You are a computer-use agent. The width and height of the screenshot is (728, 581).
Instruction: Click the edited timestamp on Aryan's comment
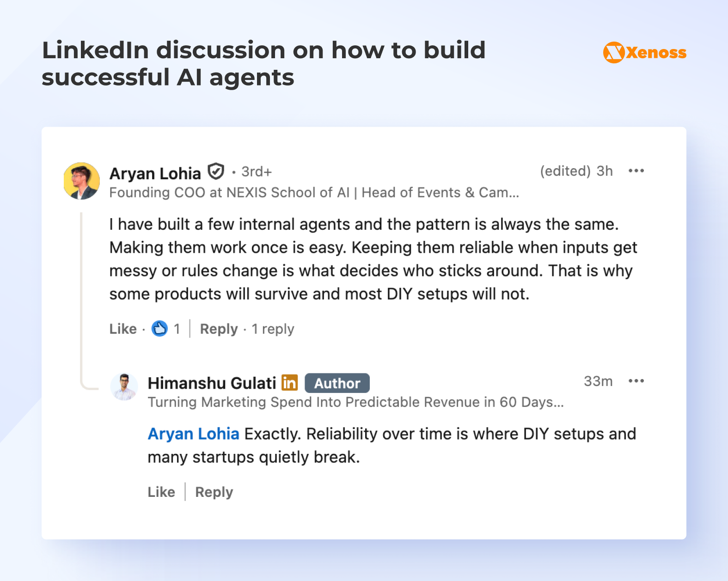pyautogui.click(x=576, y=171)
